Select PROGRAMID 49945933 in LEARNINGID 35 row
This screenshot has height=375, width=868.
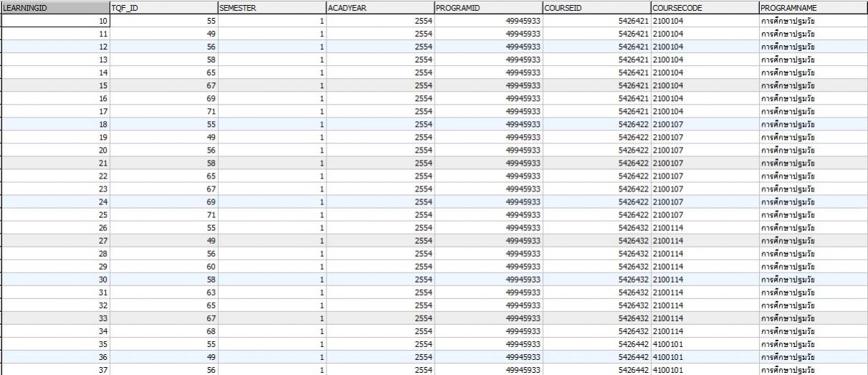488,343
